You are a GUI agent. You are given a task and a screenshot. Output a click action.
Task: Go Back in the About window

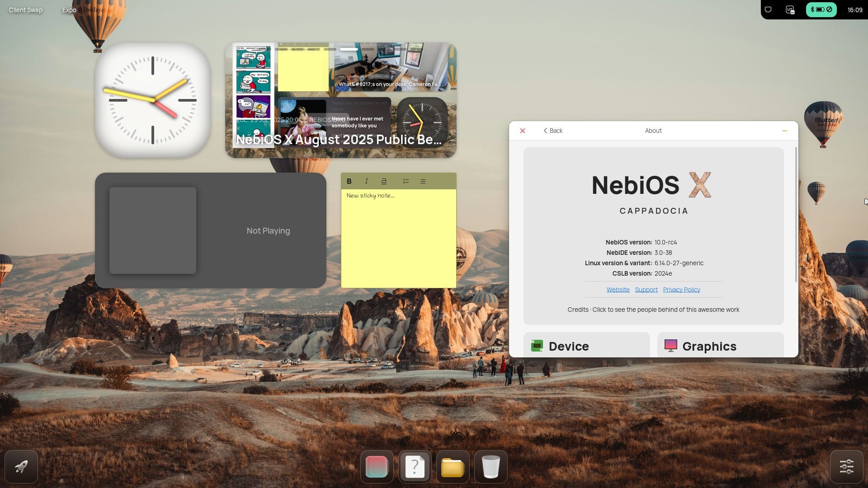(x=552, y=131)
